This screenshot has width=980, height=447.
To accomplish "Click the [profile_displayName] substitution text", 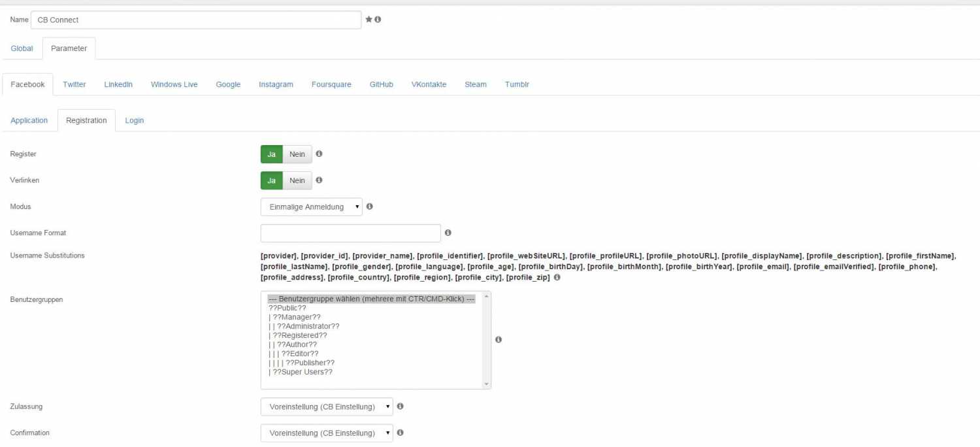I will (762, 256).
